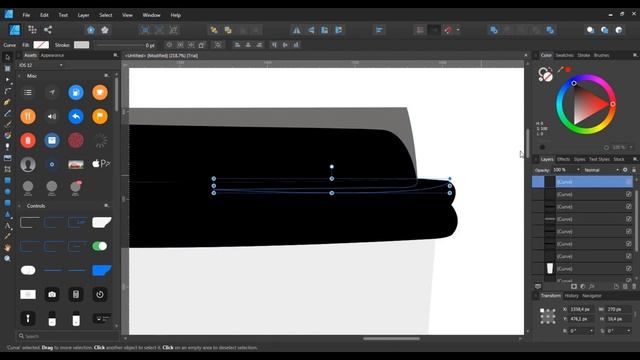
Task: Click the Fill color swatch
Action: pos(41,45)
